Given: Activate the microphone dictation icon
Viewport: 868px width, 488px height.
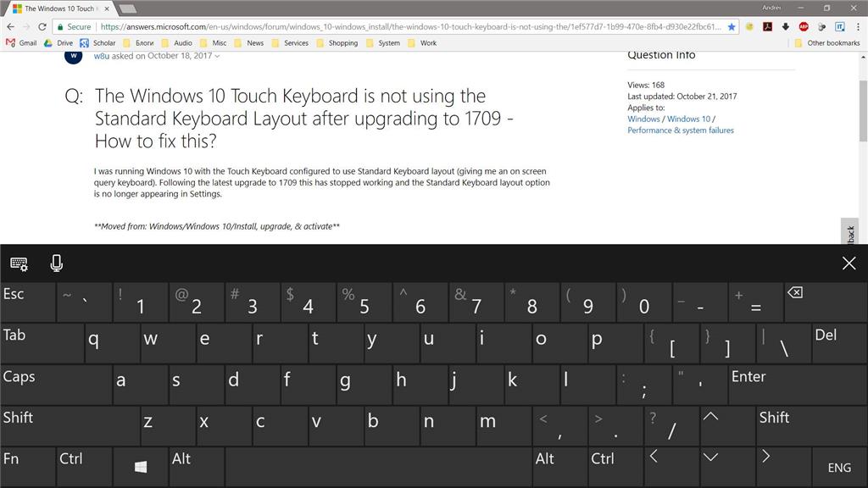Looking at the screenshot, I should [x=57, y=263].
